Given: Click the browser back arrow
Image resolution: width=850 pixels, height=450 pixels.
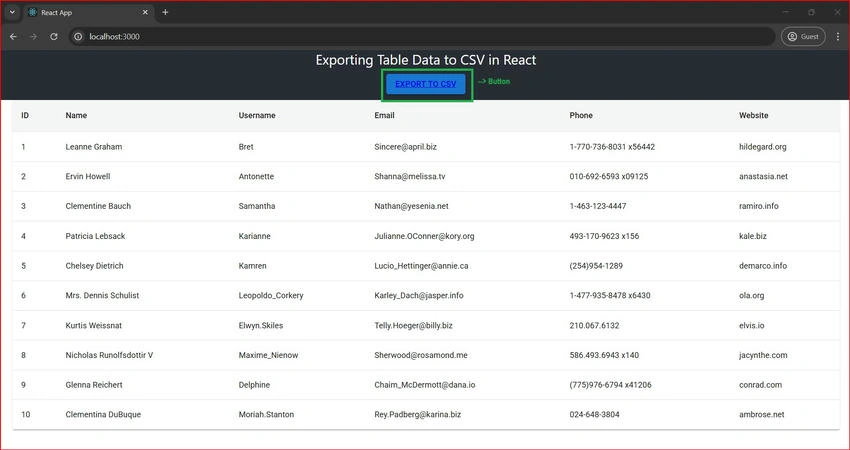Looking at the screenshot, I should 14,36.
